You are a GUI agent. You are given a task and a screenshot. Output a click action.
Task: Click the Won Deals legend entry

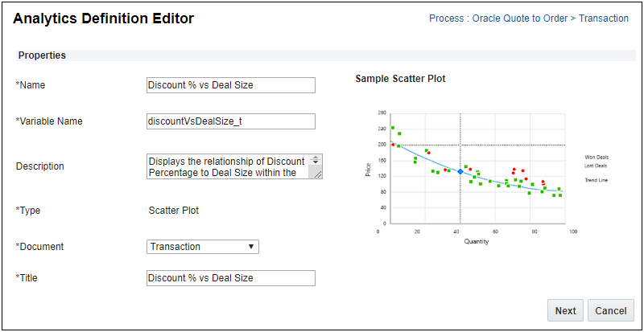(597, 158)
